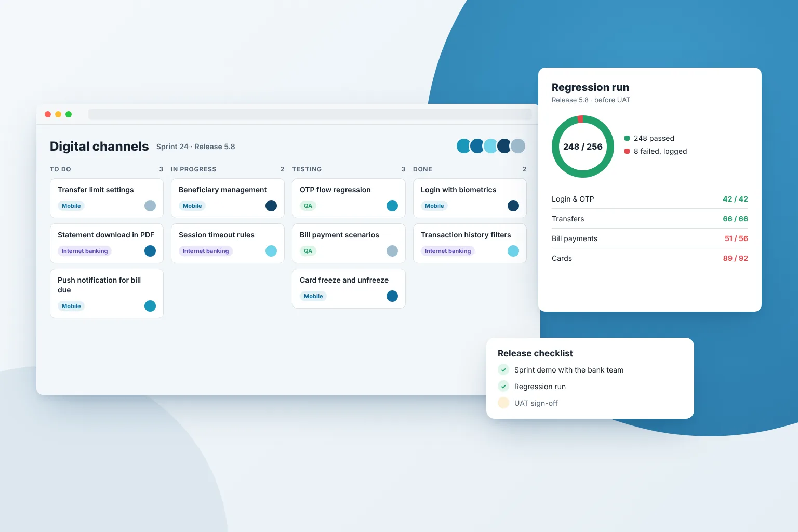Open Bill payment scenarios card
Screen dimensions: 798x532
click(349, 243)
